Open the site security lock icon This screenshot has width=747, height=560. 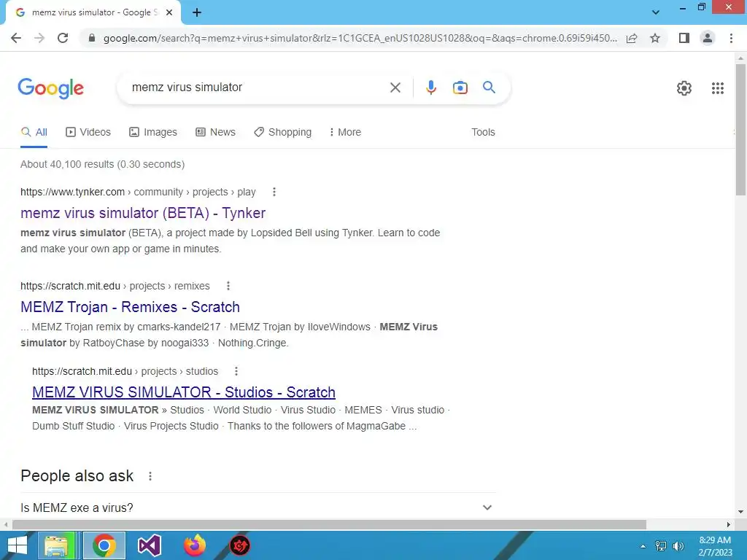(x=92, y=38)
